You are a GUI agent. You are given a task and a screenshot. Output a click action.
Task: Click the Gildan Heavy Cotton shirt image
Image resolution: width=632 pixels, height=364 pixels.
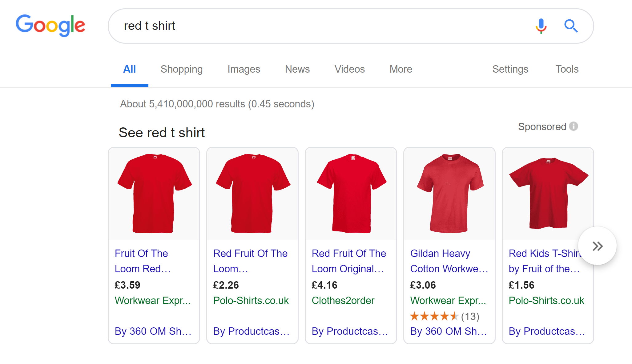(449, 193)
